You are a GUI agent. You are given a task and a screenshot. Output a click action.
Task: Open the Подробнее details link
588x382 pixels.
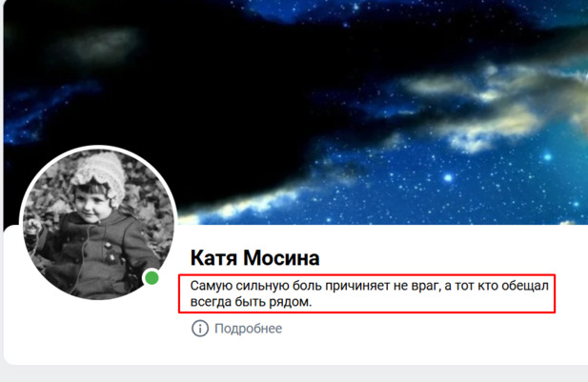coord(248,329)
